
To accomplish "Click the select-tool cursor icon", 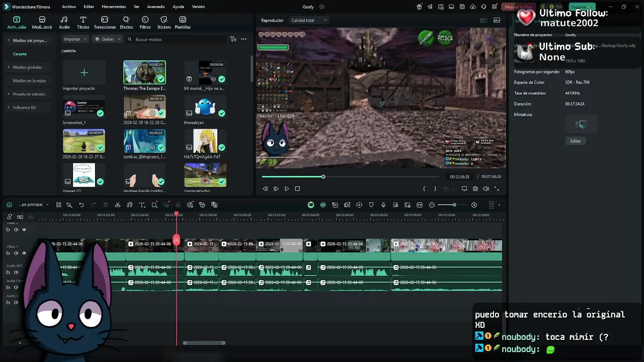I will click(69, 205).
